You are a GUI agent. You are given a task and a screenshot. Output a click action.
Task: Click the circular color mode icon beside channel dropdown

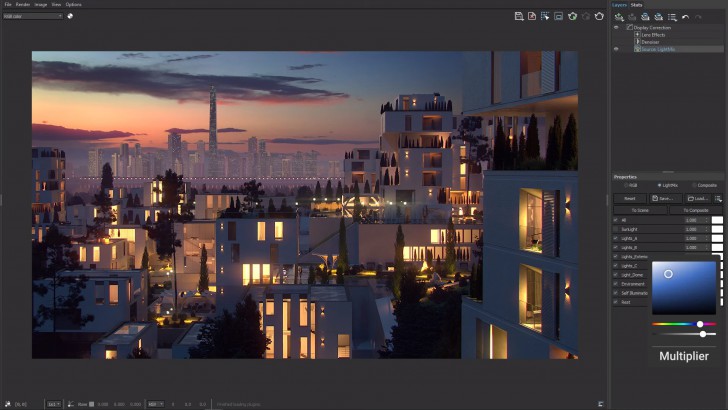click(x=70, y=16)
